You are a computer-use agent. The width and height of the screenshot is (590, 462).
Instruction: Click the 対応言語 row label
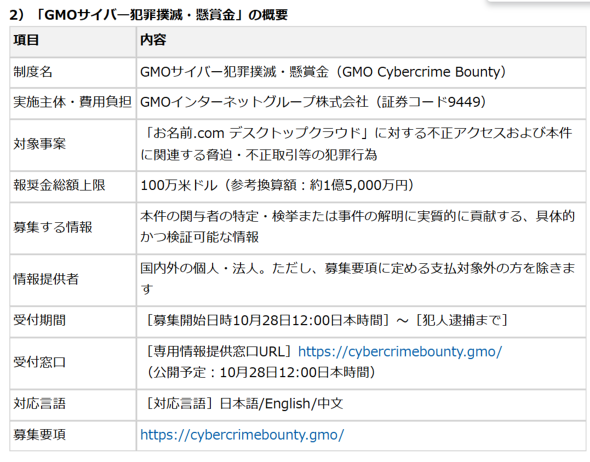[x=39, y=404]
